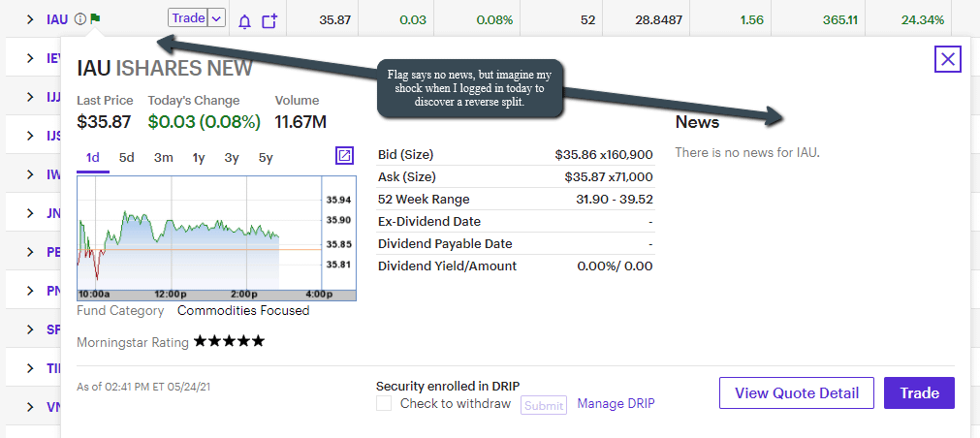
Task: Set an alert with the bell icon
Action: tap(244, 20)
